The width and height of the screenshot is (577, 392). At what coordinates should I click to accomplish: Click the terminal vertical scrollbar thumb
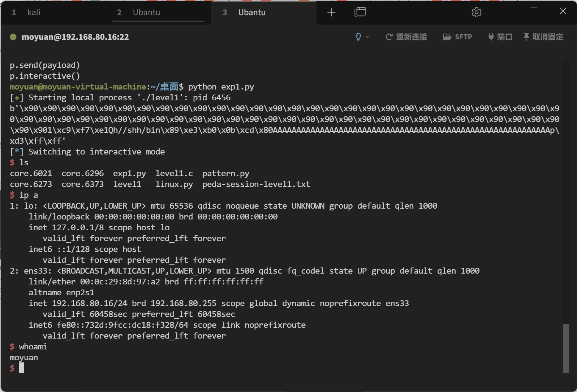click(x=565, y=348)
